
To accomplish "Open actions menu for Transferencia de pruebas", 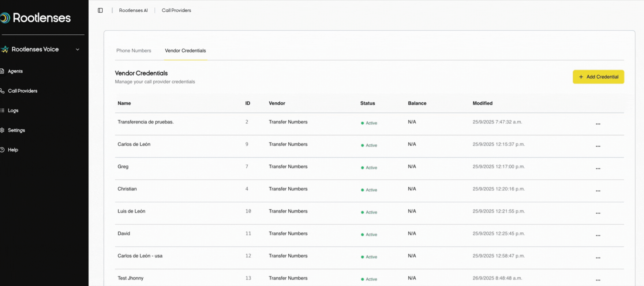I will 598,124.
